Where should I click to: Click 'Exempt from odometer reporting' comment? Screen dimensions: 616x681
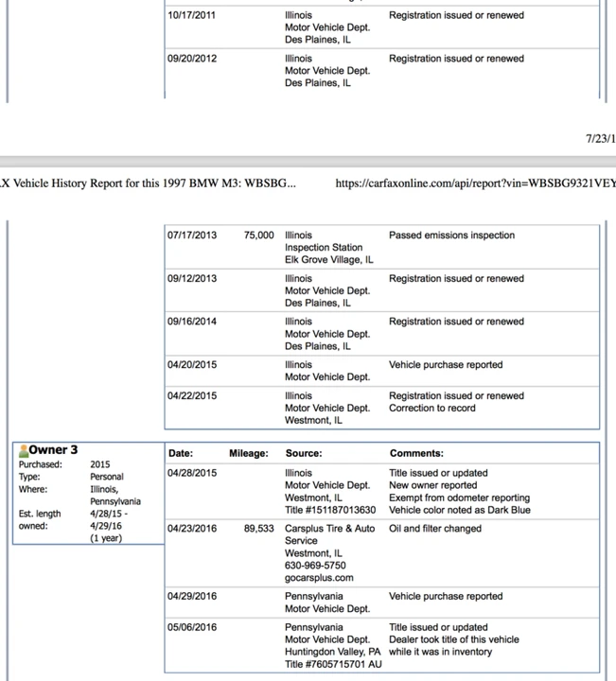(459, 498)
